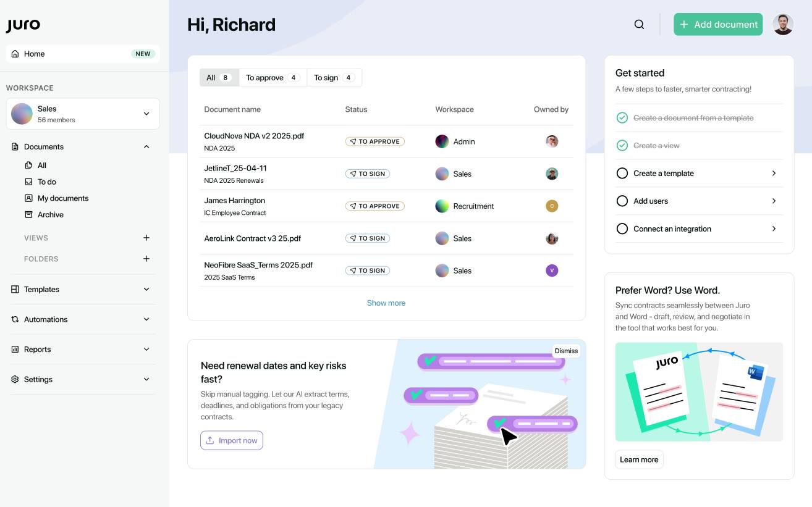
Task: Open the Archive documents section
Action: pyautogui.click(x=50, y=215)
